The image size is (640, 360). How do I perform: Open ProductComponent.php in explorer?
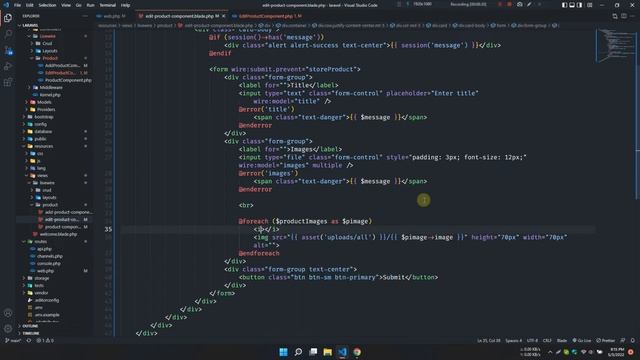68,80
